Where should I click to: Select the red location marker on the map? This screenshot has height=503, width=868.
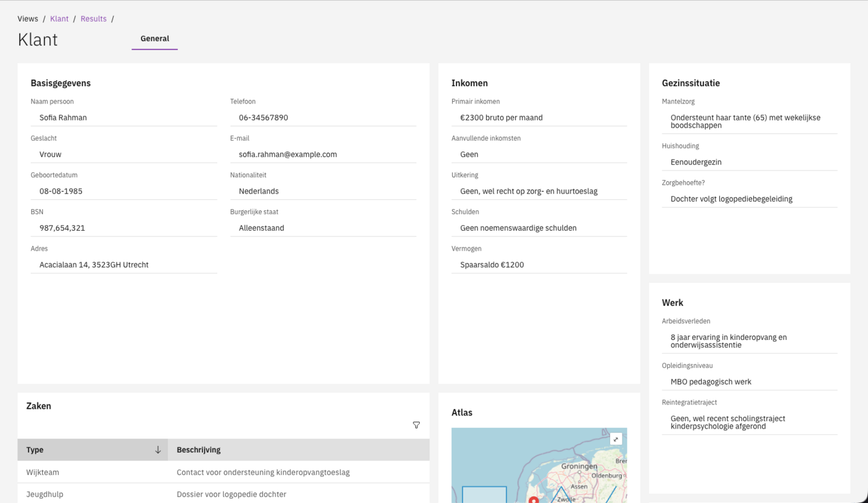pos(533,499)
